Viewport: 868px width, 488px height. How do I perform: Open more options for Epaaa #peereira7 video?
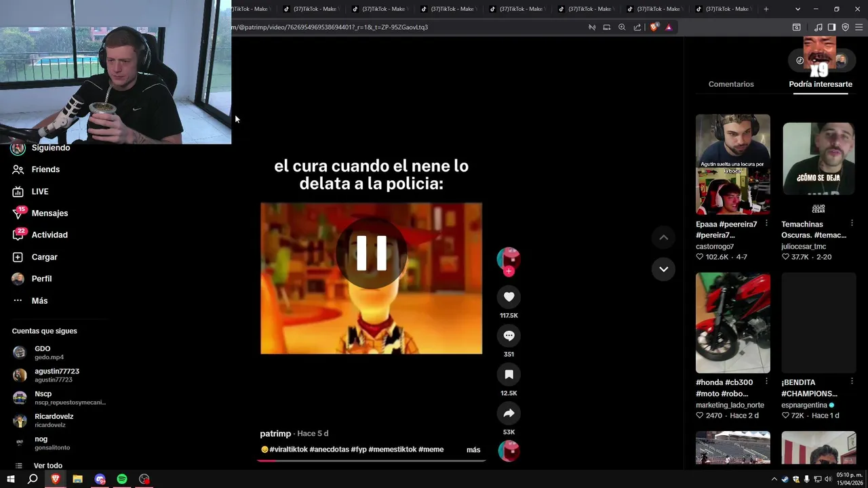click(766, 224)
